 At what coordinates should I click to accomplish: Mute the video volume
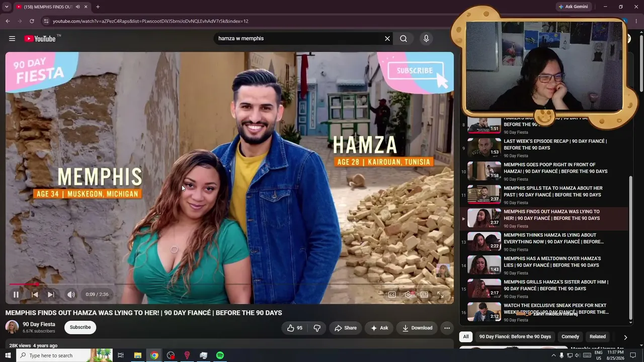(71, 295)
